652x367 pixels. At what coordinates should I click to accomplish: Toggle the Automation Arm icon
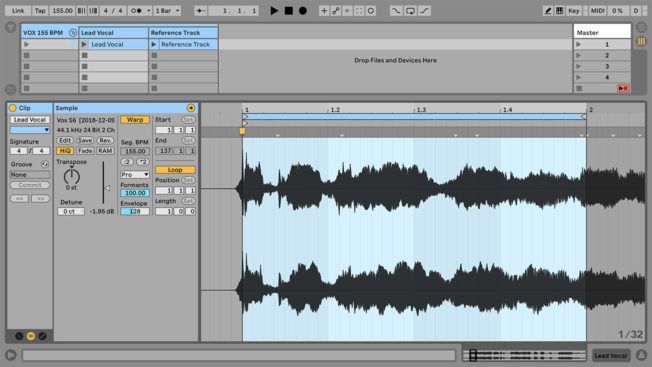336,11
